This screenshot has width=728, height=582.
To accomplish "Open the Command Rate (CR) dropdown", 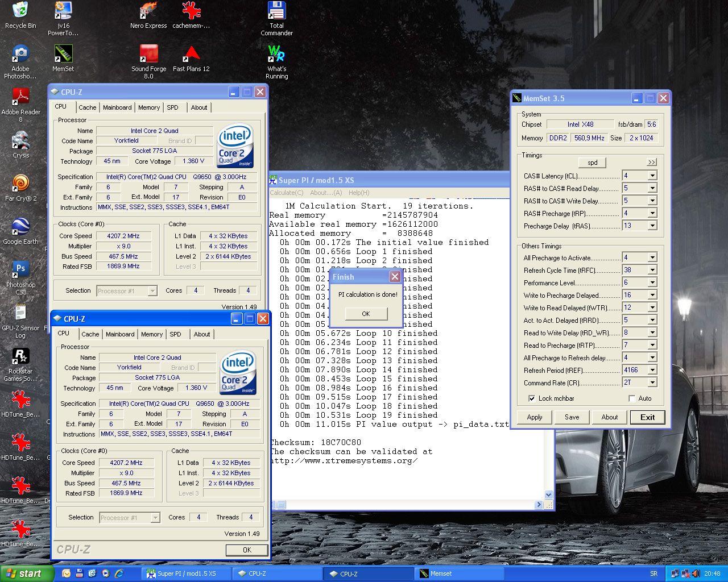I will coord(652,383).
